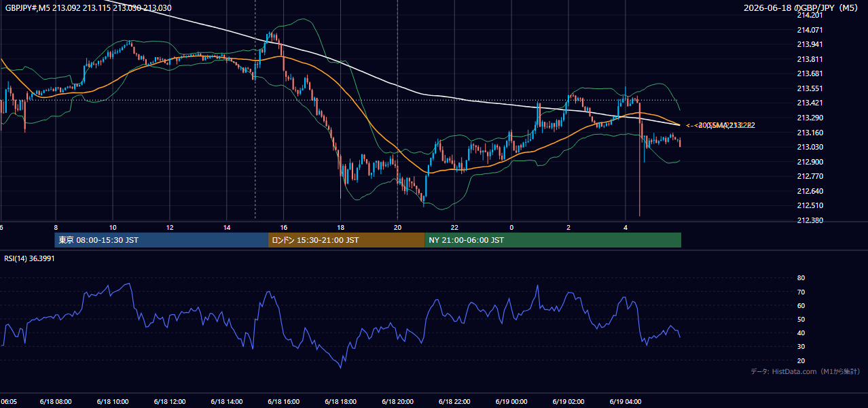Image resolution: width=868 pixels, height=408 pixels.
Task: Click the 6/18 22:00 date label
Action: (455, 401)
